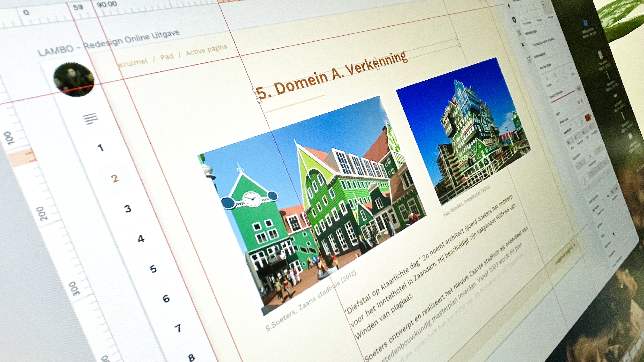This screenshot has width=644, height=362.
Task: Click the Kruimel breadcrumb link
Action: [x=133, y=63]
